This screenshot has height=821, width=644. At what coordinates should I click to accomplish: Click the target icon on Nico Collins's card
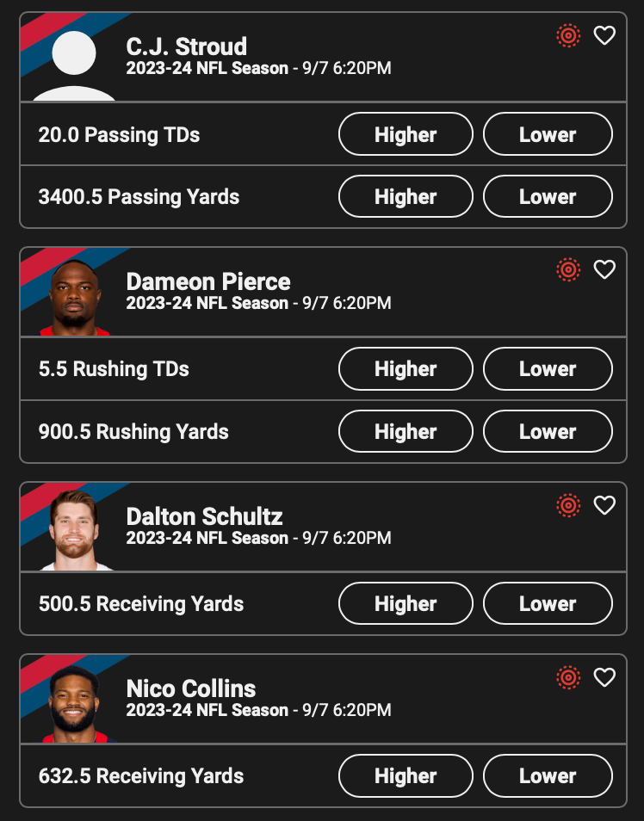tap(568, 677)
